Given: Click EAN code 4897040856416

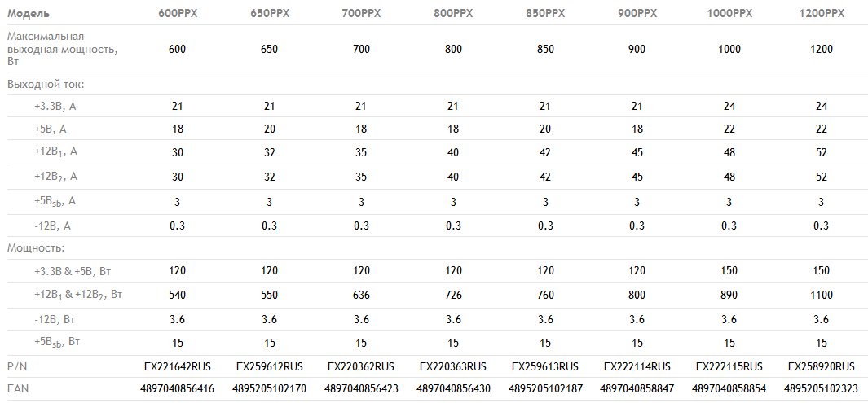Looking at the screenshot, I should (x=177, y=388).
